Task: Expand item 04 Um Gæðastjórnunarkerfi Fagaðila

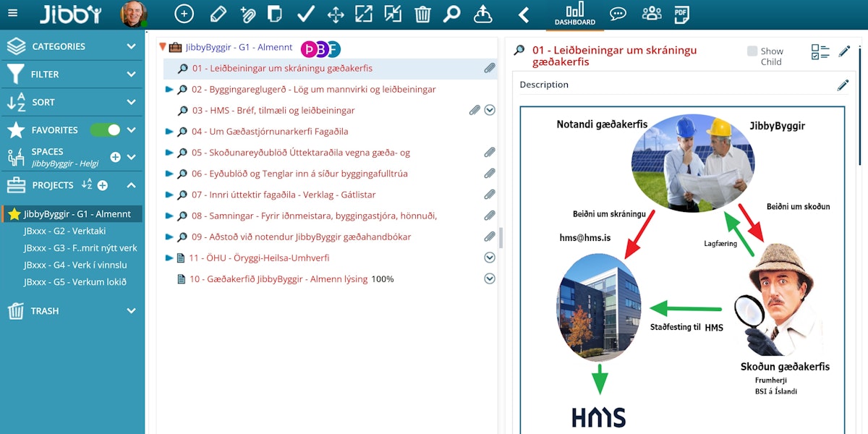Action: tap(169, 132)
